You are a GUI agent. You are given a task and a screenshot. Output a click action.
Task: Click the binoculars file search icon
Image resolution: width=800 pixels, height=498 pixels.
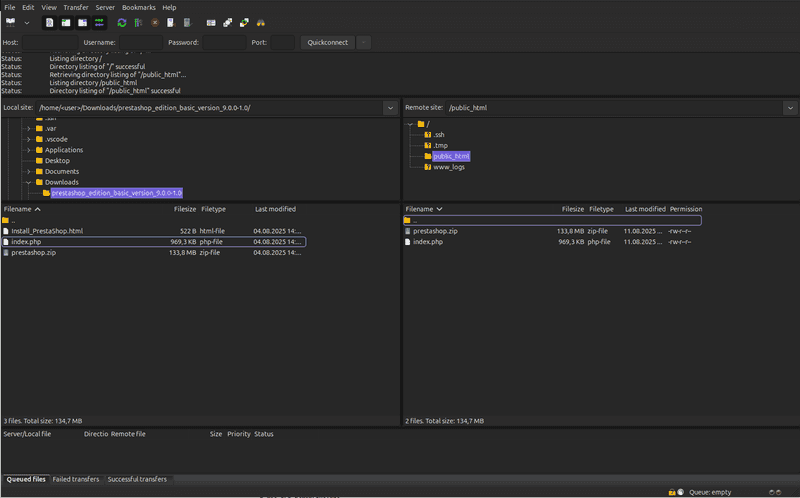point(260,22)
